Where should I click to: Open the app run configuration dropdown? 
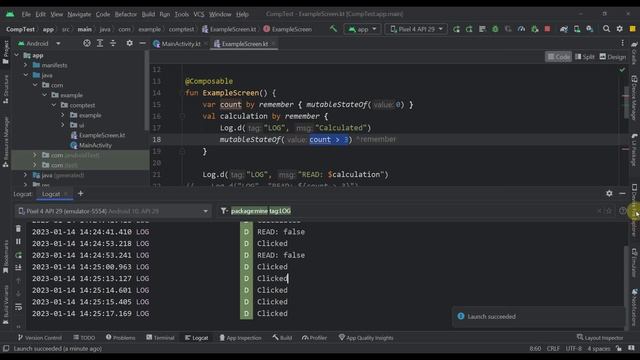pos(362,29)
